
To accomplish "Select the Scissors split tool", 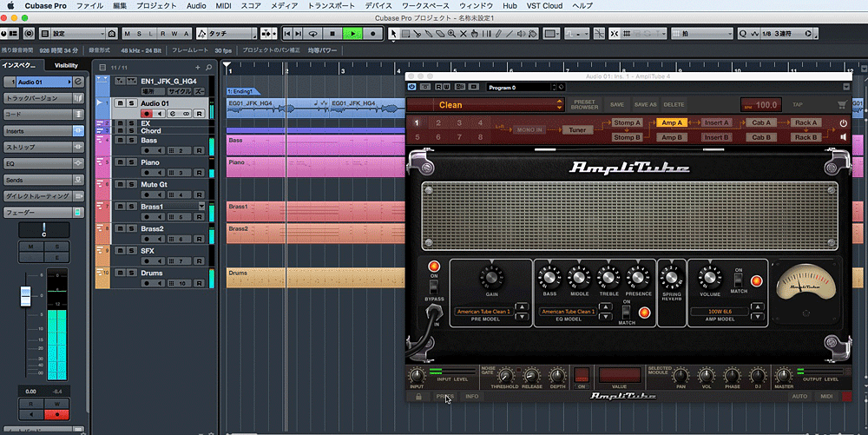I will click(x=417, y=34).
